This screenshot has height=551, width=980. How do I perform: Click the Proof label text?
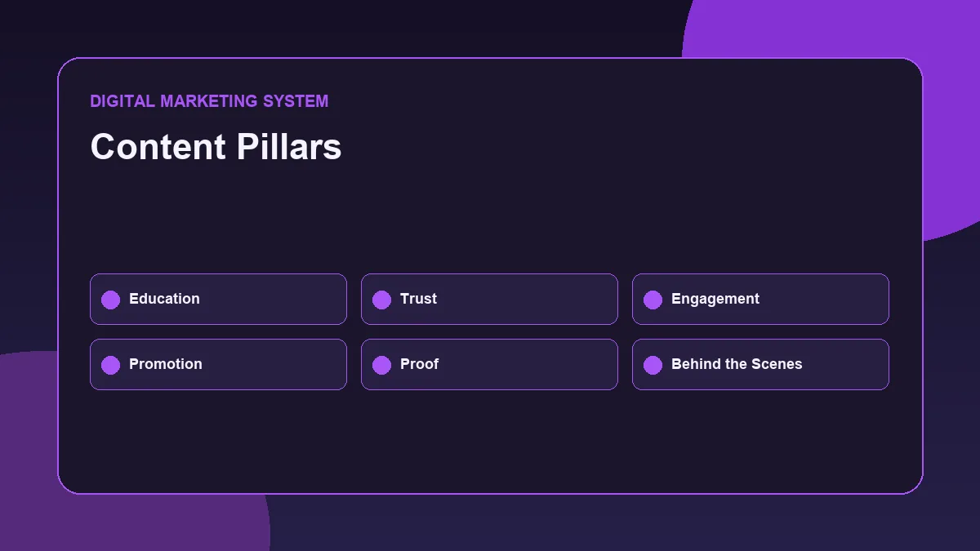pos(419,364)
